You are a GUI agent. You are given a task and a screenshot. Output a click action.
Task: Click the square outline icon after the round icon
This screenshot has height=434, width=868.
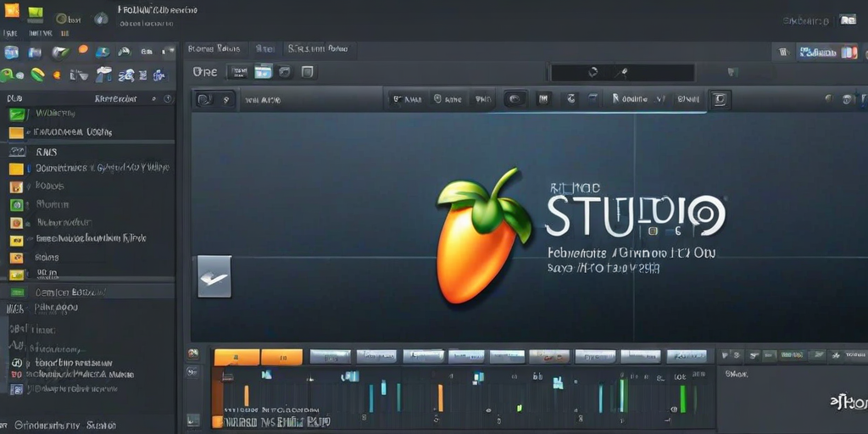tap(307, 71)
